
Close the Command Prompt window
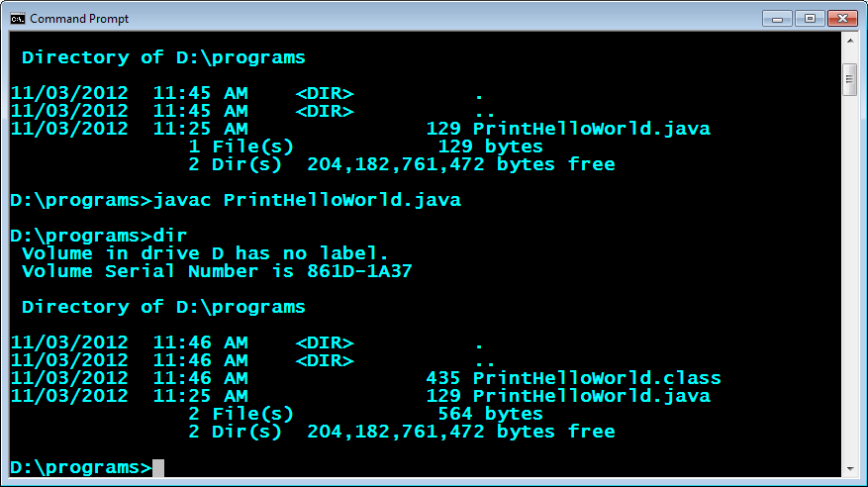[841, 18]
